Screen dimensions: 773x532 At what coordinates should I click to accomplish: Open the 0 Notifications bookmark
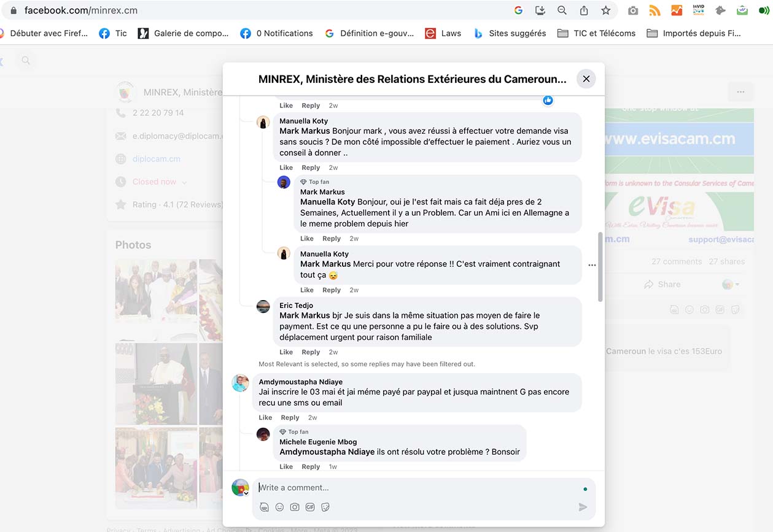[x=276, y=33]
